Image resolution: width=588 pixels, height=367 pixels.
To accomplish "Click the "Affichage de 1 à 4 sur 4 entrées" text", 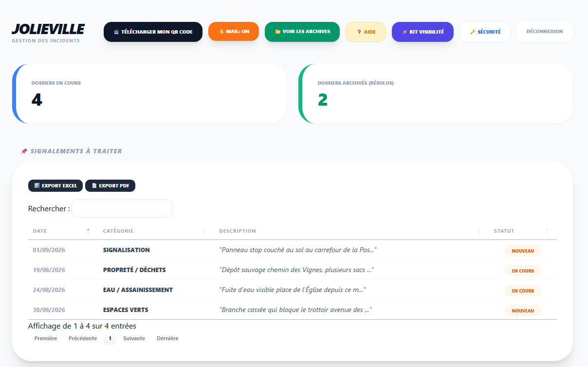I will 82,326.
